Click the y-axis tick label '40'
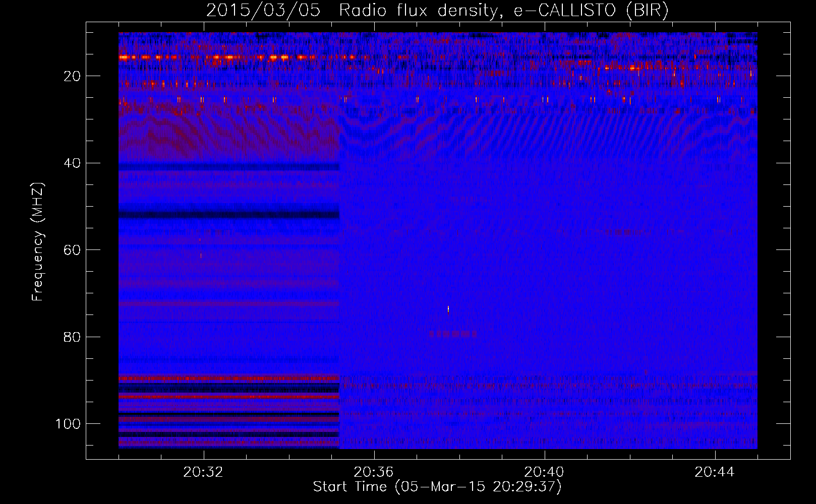Screen dimensions: 816x504 click(73, 163)
